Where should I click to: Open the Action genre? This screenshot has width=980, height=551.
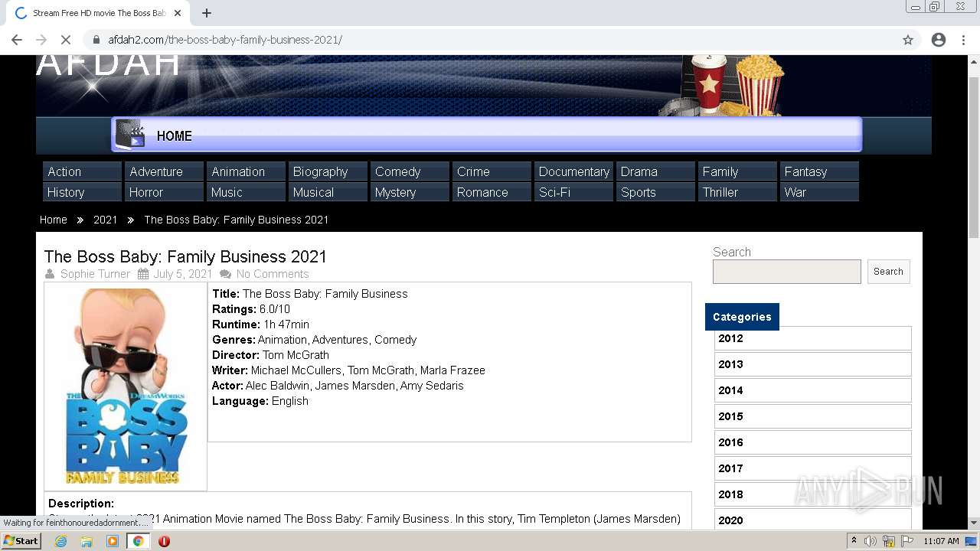[82, 171]
